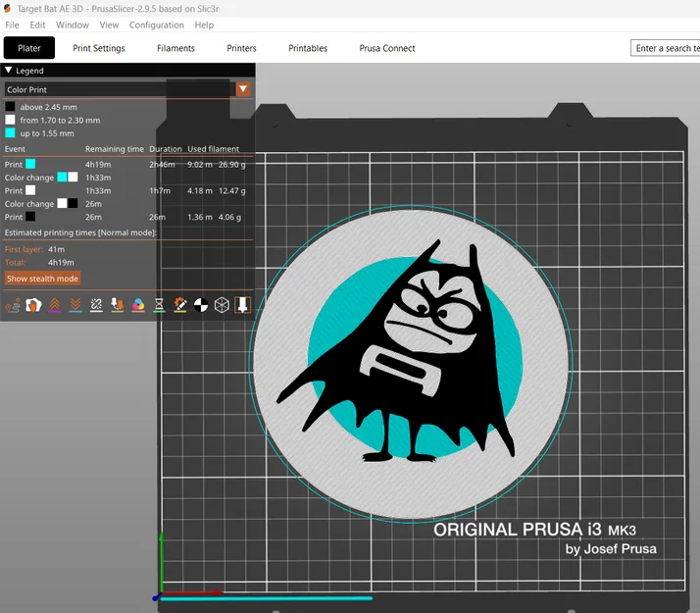700x613 pixels.
Task: Click the white 'from 1.70 to 2.30 mm' swatch
Action: coord(10,120)
